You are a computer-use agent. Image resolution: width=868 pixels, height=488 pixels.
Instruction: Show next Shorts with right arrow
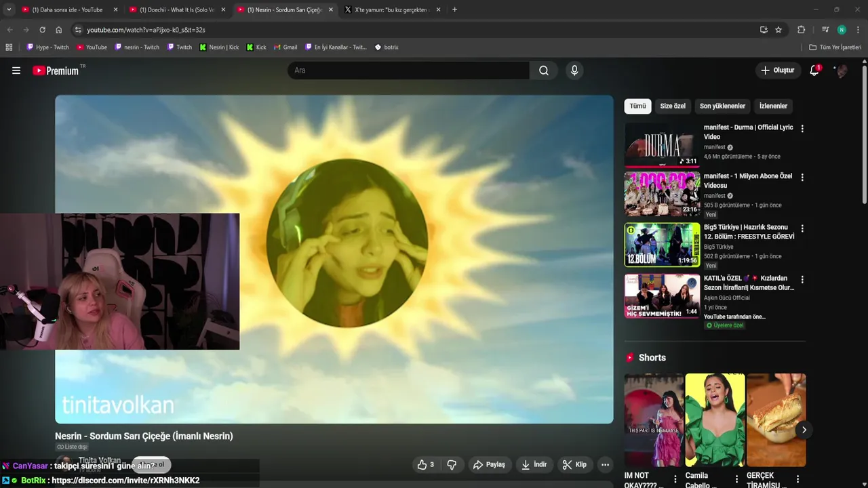[804, 430]
